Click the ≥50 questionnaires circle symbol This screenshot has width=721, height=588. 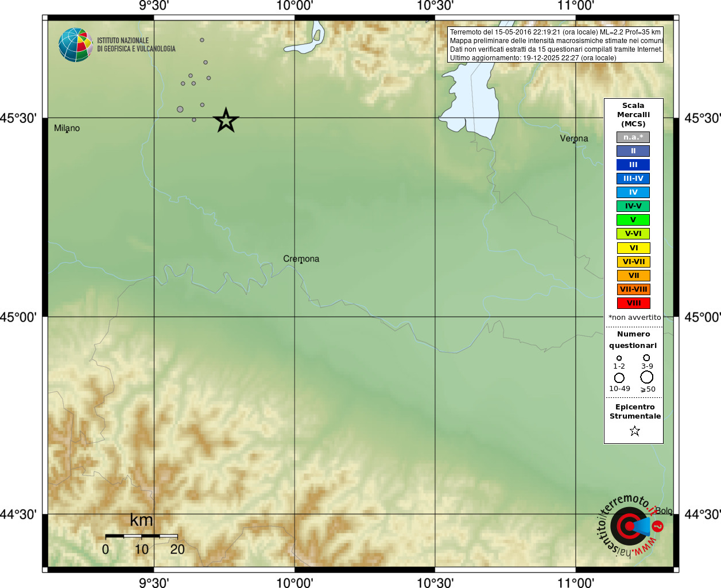click(647, 377)
